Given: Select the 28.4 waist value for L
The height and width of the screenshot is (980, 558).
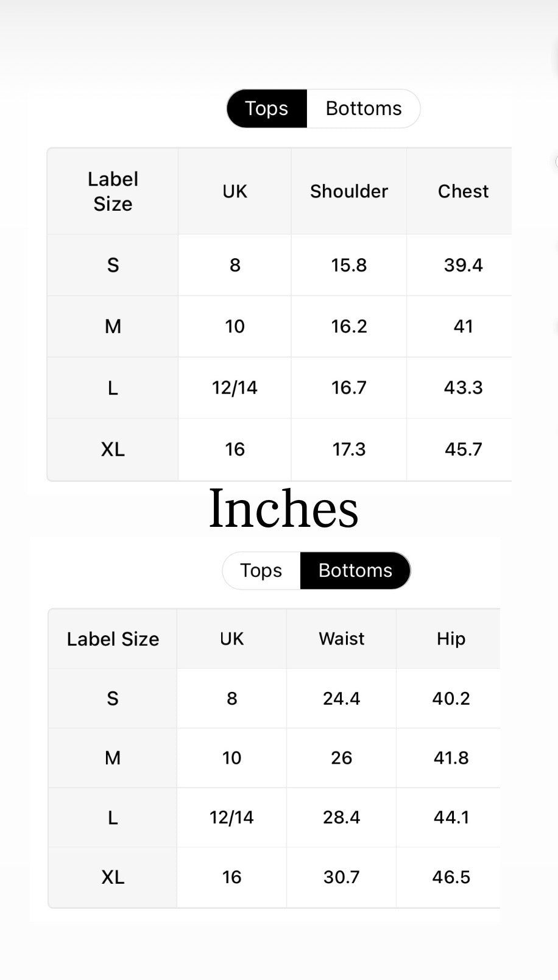Looking at the screenshot, I should 341,817.
